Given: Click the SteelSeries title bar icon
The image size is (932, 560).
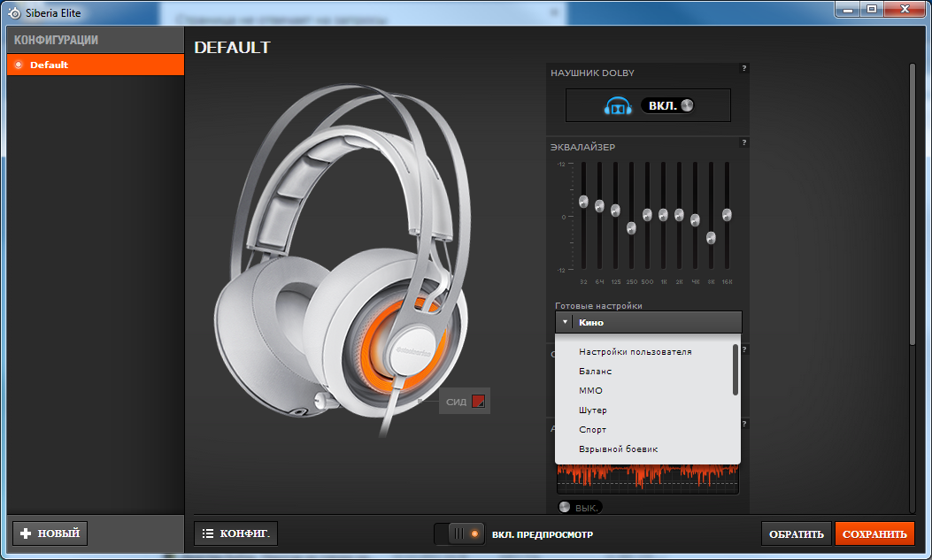Looking at the screenshot, I should click(x=14, y=12).
